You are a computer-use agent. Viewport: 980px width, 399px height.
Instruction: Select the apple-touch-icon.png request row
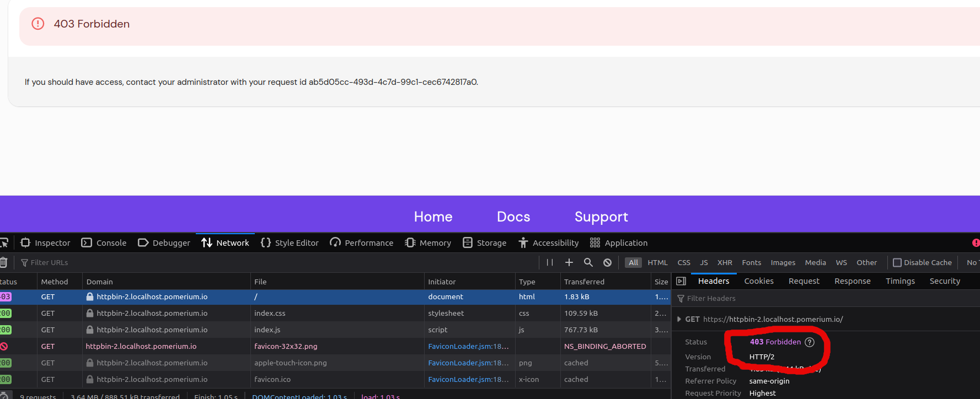pyautogui.click(x=335, y=363)
